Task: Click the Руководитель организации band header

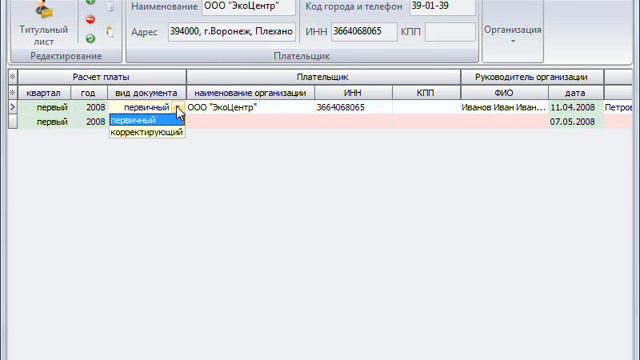Action: 532,77
